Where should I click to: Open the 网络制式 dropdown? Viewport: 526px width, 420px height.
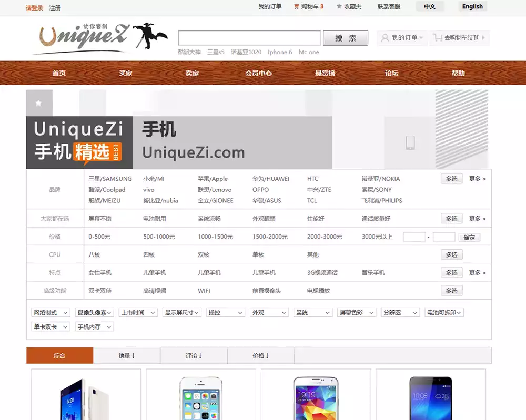click(50, 312)
